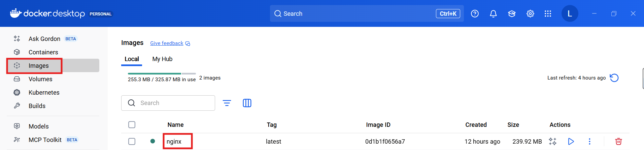
Task: Click the Ctrl+K shortcut badge
Action: tap(448, 14)
